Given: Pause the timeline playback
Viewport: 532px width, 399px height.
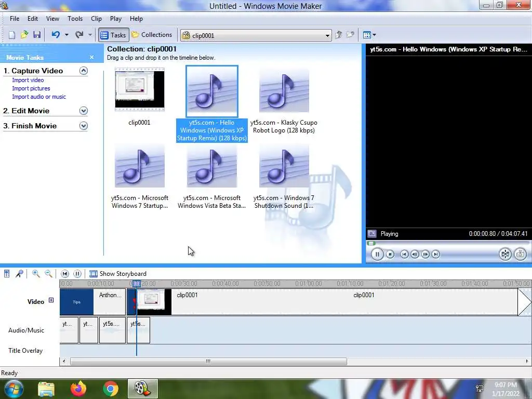Looking at the screenshot, I should (x=77, y=273).
